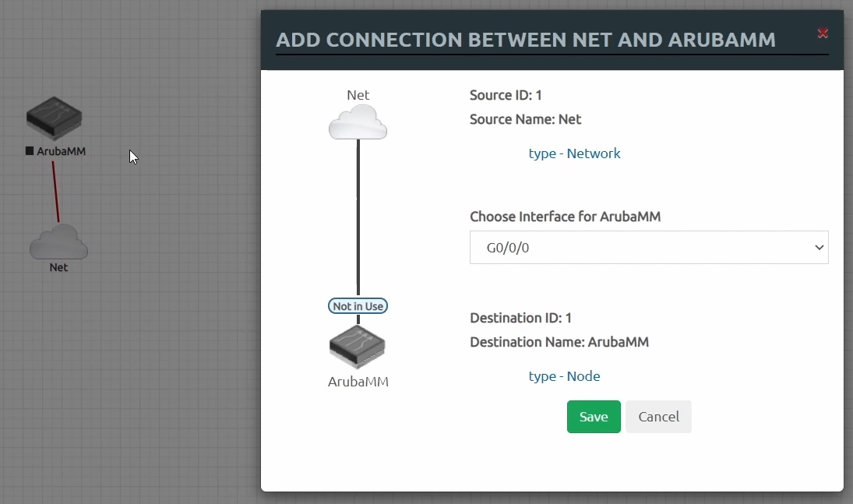Image resolution: width=853 pixels, height=504 pixels.
Task: Open the G0/0/0 interface dropdown
Action: [x=648, y=248]
